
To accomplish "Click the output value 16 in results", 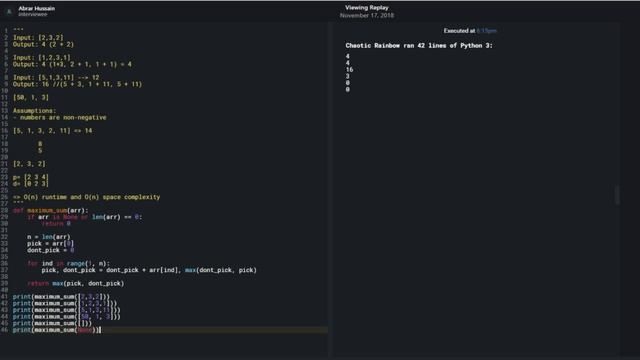I will (349, 70).
